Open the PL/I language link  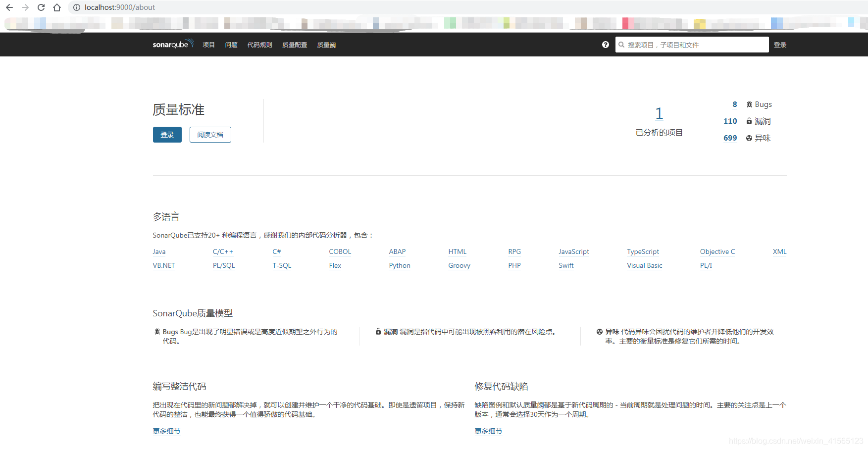[706, 265]
